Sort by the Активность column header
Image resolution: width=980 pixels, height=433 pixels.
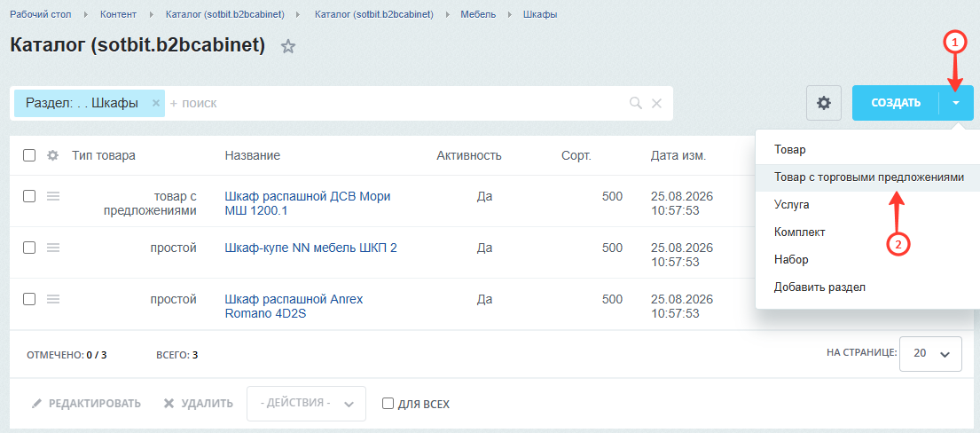coord(469,156)
